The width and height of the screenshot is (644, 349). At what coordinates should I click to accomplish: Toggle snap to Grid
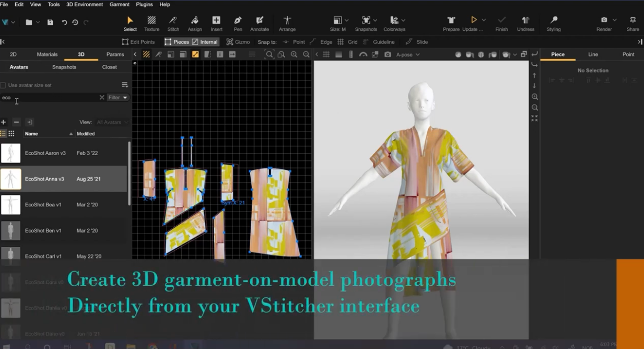point(347,42)
